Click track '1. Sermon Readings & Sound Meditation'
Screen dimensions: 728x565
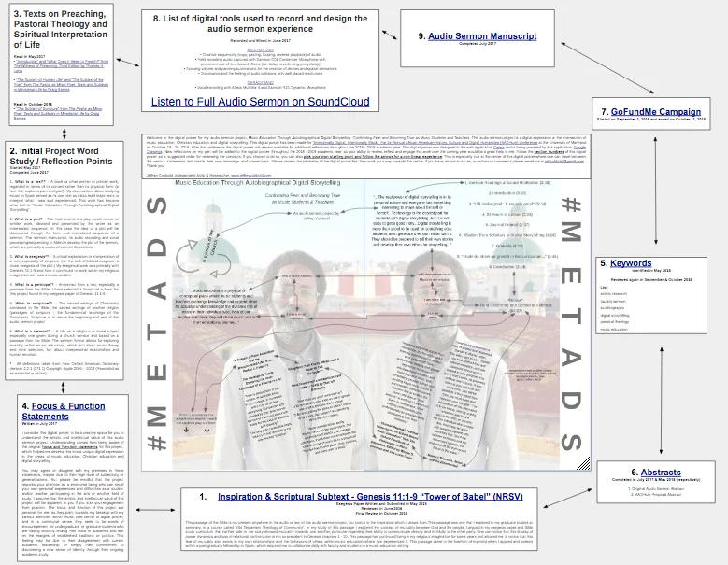(507, 183)
